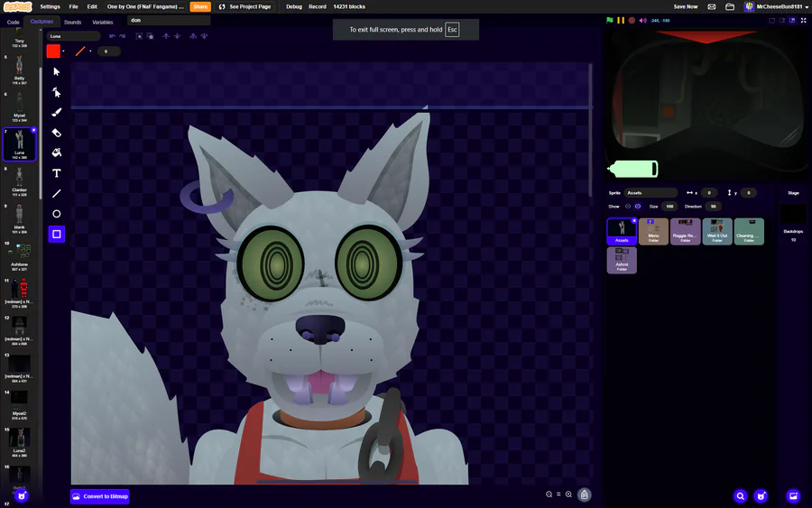The height and width of the screenshot is (508, 812).
Task: Click the Record button
Action: click(318, 6)
